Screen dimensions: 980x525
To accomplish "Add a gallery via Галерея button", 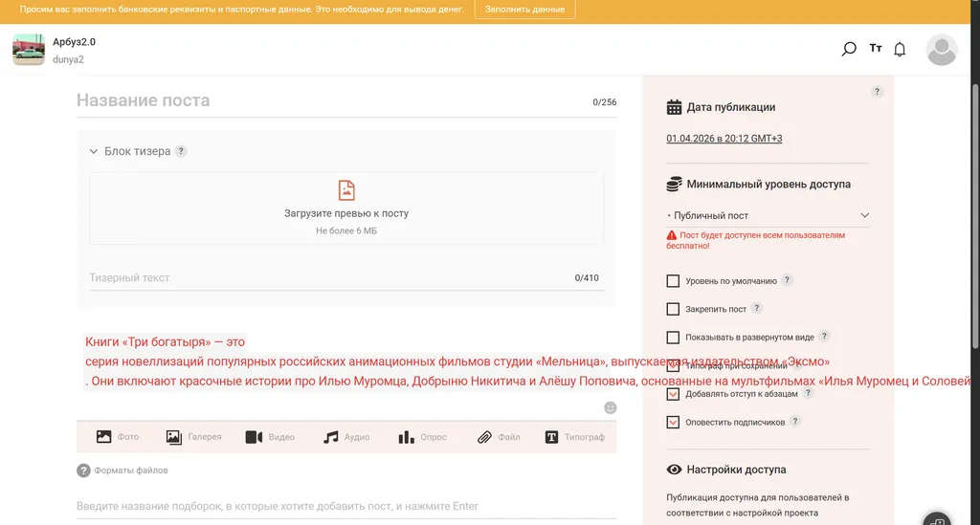I will coord(193,437).
